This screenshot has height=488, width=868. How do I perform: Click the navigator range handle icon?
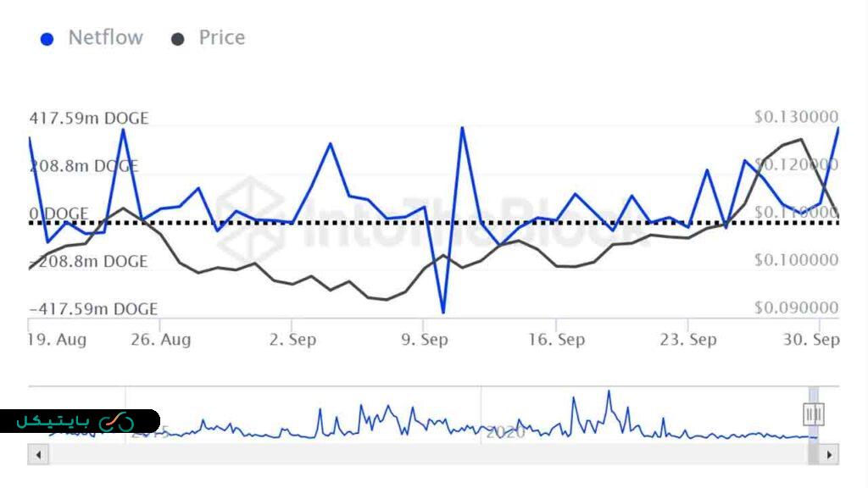point(814,413)
